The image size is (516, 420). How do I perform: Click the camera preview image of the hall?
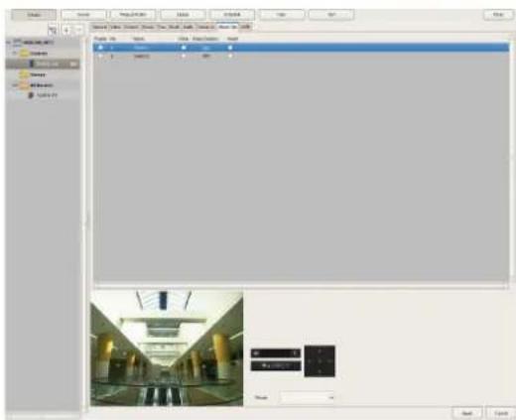click(x=167, y=349)
